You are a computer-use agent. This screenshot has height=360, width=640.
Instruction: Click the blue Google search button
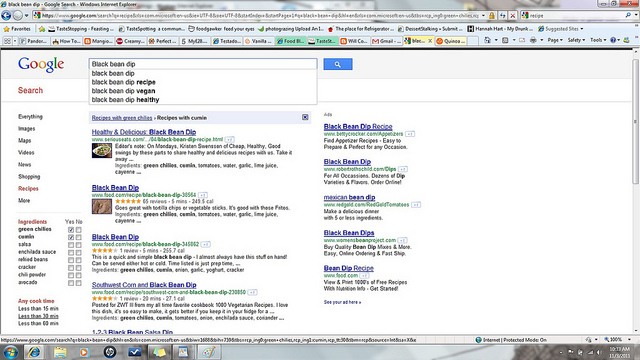[338, 64]
